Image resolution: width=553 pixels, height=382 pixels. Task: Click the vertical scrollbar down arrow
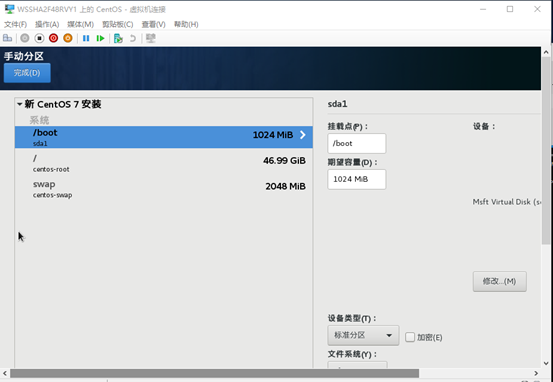coord(546,363)
